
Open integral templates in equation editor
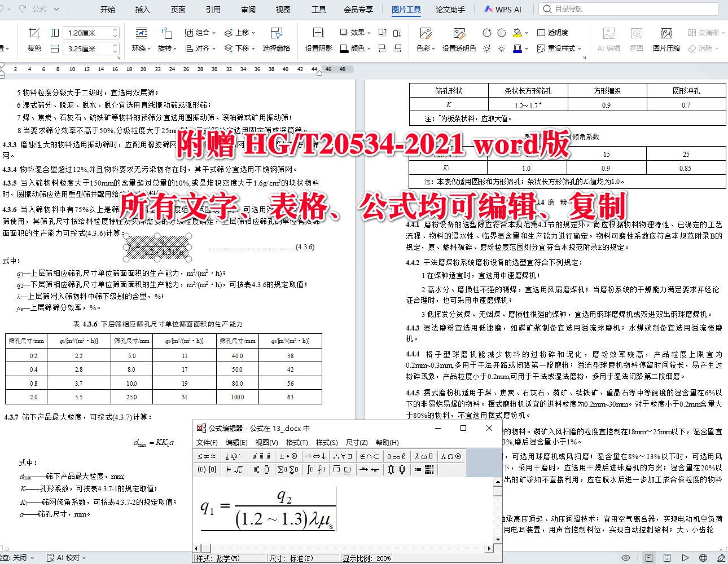tap(315, 469)
